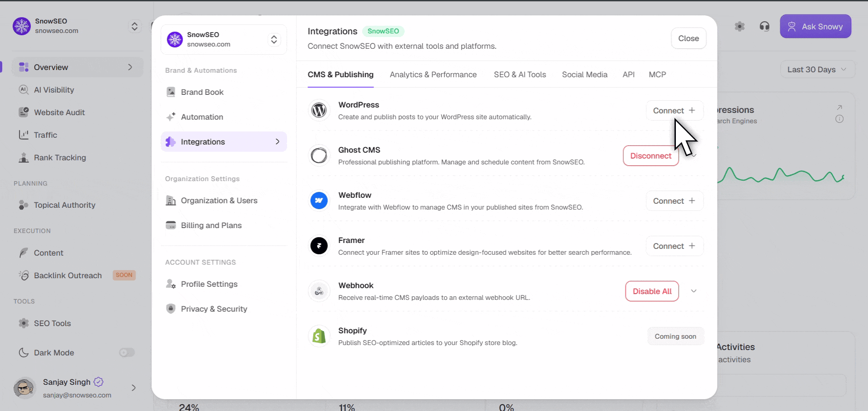
Task: Expand the Overview sidebar chevron
Action: pos(130,67)
